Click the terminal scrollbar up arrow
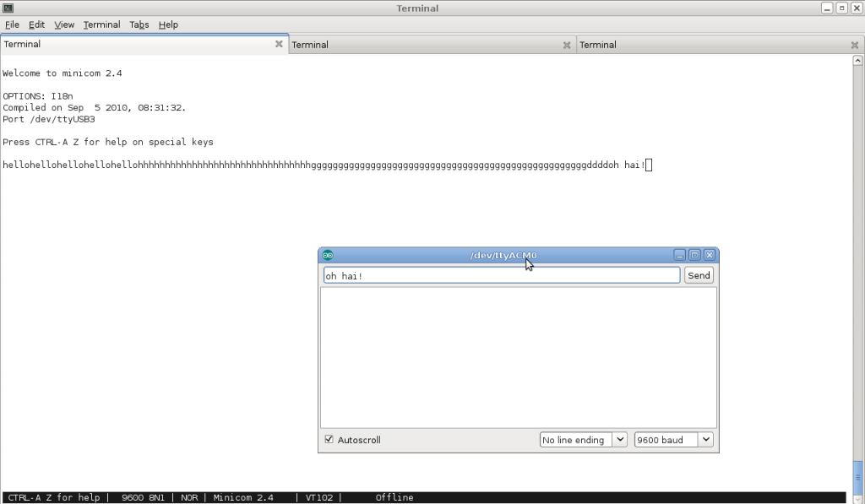 (x=857, y=60)
